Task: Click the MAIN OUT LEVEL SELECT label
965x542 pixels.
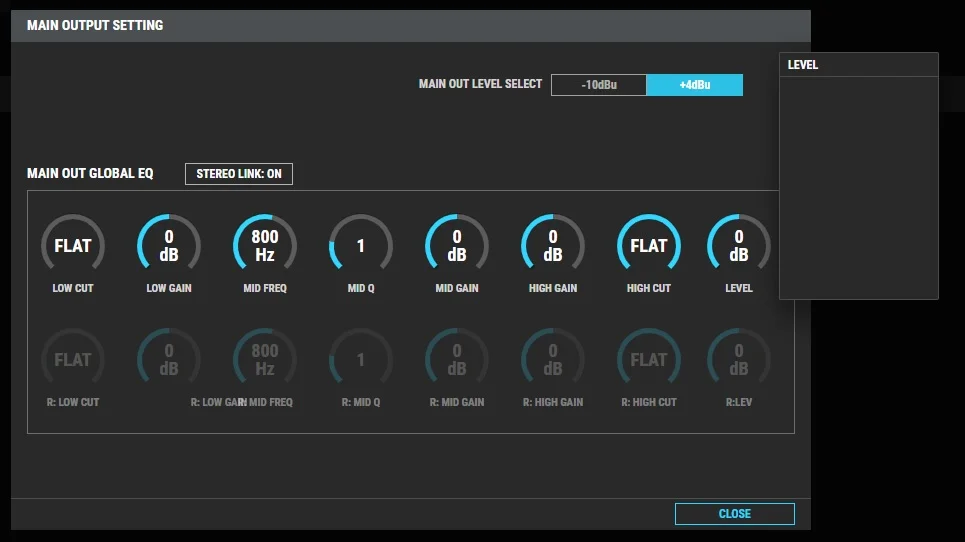Action: [480, 84]
